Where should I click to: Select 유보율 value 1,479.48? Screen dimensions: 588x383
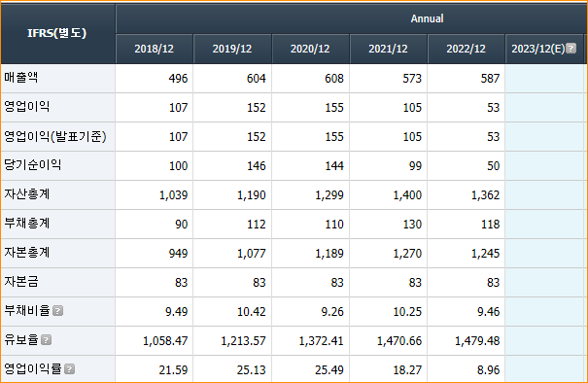point(477,341)
